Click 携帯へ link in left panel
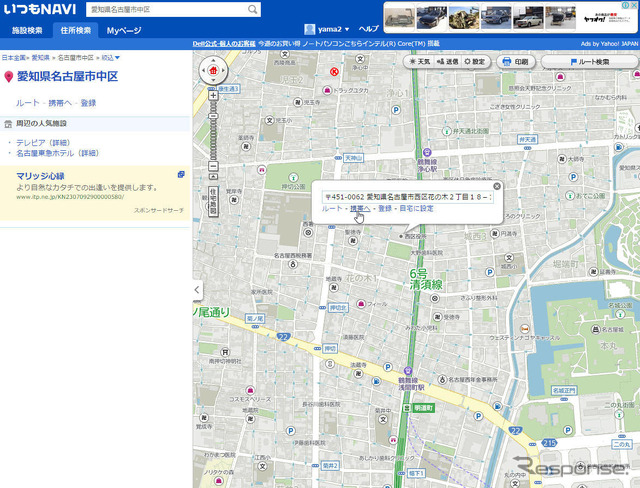Image resolution: width=640 pixels, height=488 pixels. pos(60,103)
